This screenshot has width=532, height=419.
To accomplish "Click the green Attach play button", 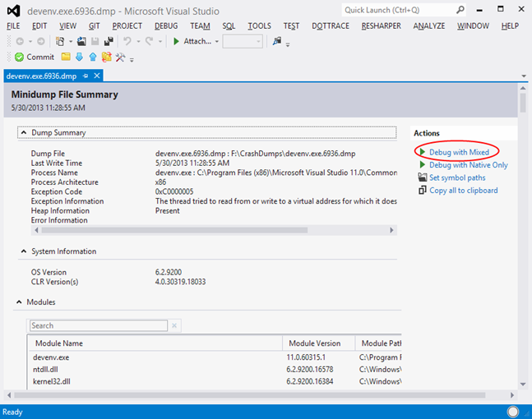I will pyautogui.click(x=176, y=41).
